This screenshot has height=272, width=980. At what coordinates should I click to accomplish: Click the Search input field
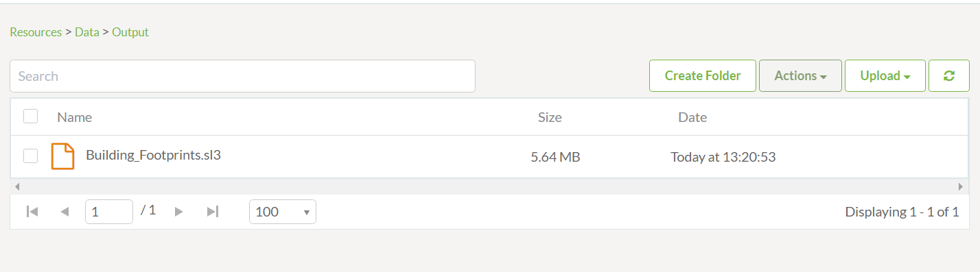pos(242,76)
